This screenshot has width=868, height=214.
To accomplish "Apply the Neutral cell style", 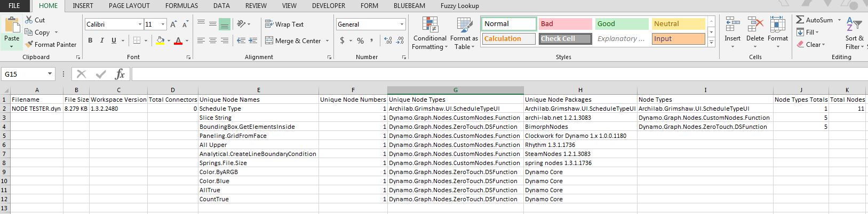I will [678, 24].
